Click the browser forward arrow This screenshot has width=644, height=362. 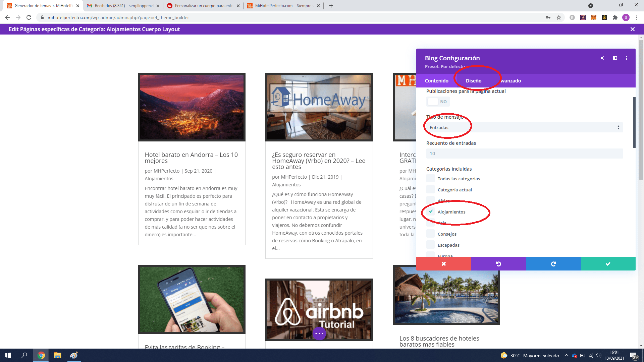click(18, 17)
